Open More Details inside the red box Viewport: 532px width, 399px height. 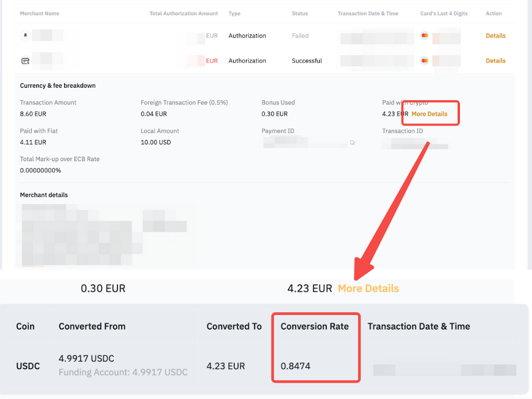pos(429,114)
